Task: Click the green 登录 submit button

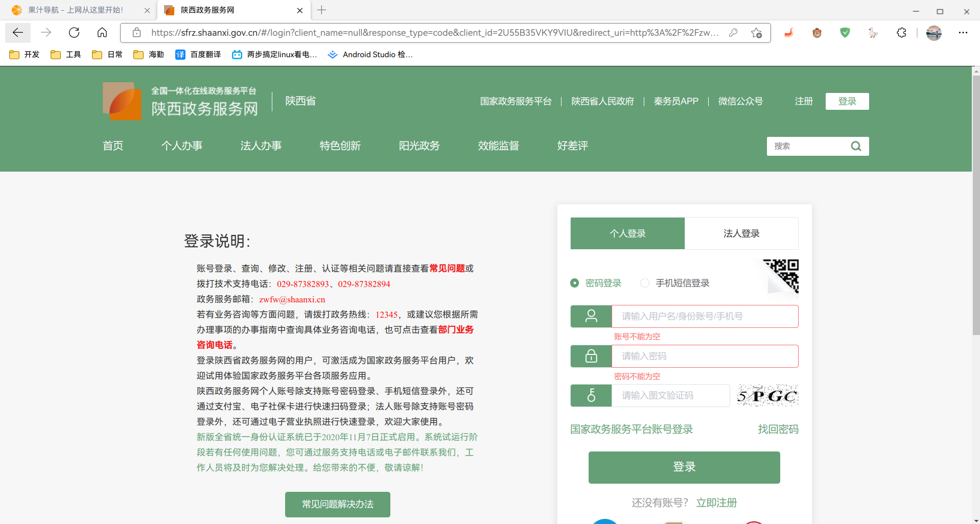Action: coord(684,467)
